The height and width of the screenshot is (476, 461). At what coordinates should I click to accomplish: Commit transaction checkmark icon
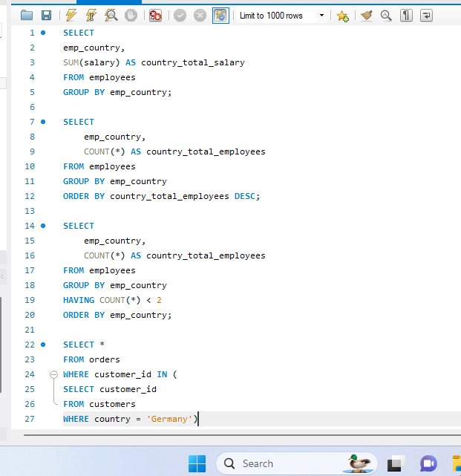pyautogui.click(x=180, y=15)
